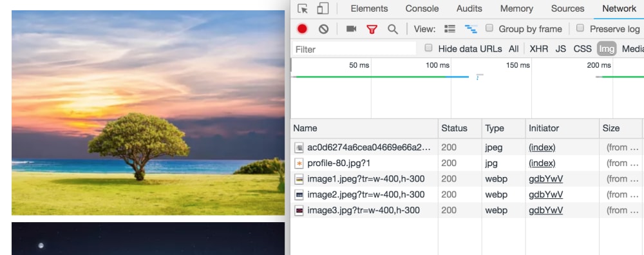Filter requests by CSS
The height and width of the screenshot is (255, 644).
(582, 49)
